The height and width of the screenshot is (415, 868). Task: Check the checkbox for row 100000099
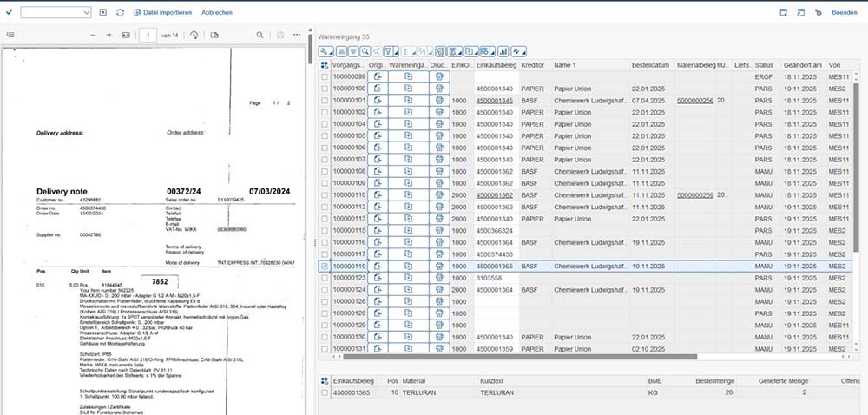pos(325,77)
